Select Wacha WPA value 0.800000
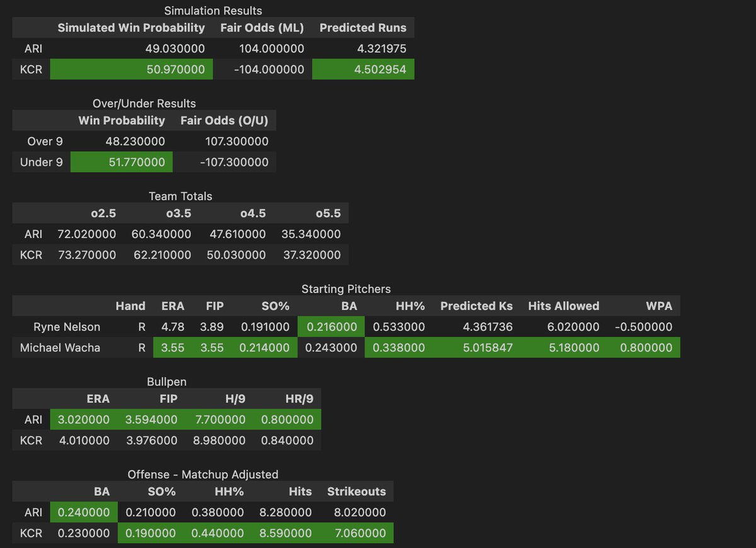Image resolution: width=756 pixels, height=548 pixels. click(646, 347)
